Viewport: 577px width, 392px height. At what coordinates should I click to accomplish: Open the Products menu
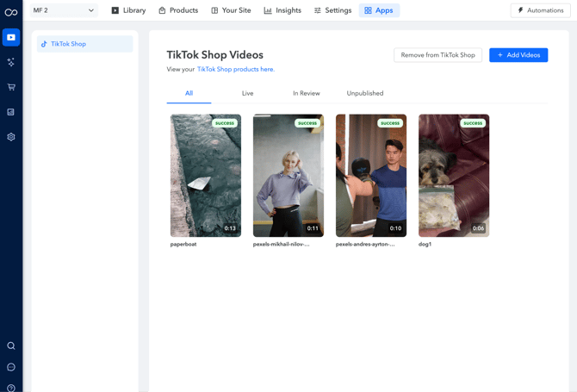click(x=178, y=10)
